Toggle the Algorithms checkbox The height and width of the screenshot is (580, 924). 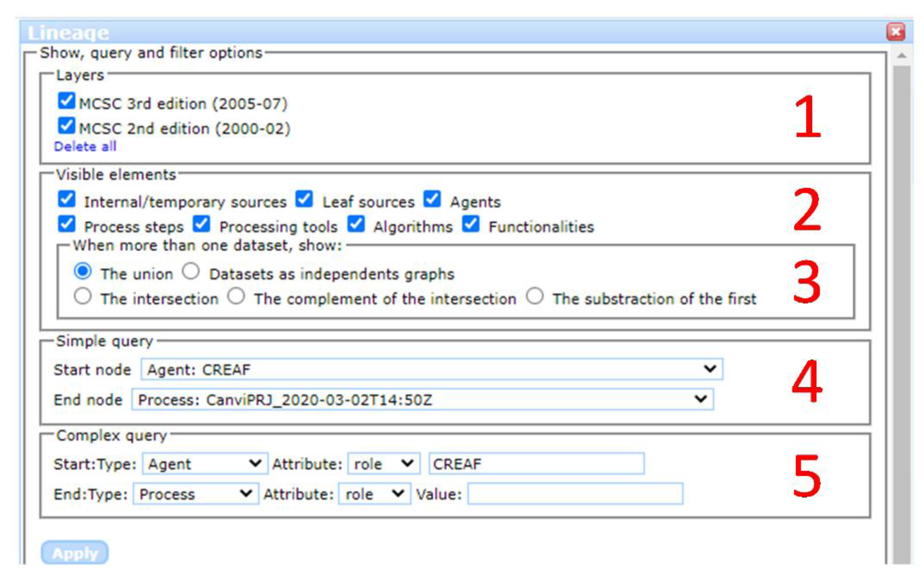356,224
